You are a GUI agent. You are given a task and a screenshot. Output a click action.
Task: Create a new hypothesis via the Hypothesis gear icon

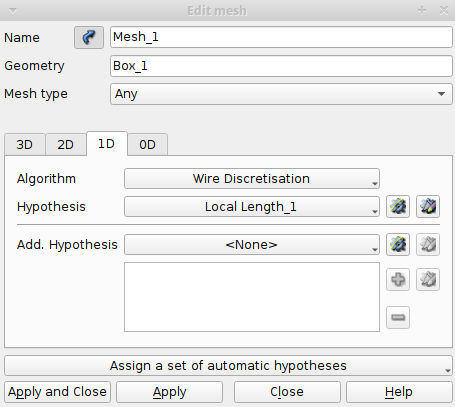point(398,207)
